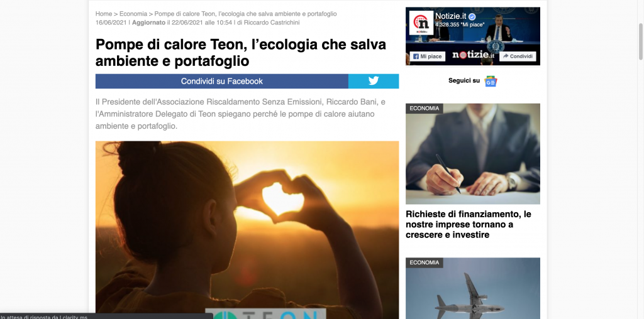Click the share arrow on Condividi button
This screenshot has width=644, height=319.
(505, 56)
